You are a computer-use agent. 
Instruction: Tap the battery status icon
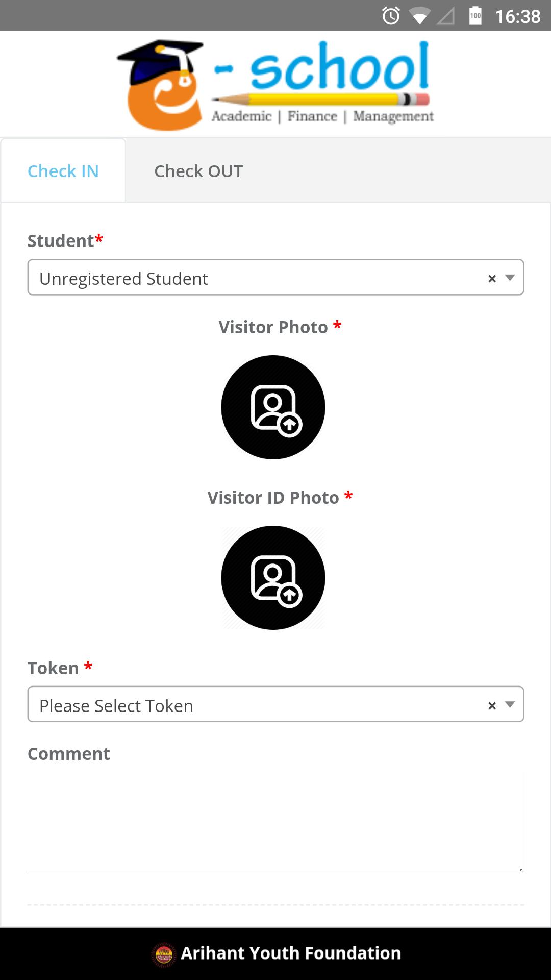[x=475, y=16]
